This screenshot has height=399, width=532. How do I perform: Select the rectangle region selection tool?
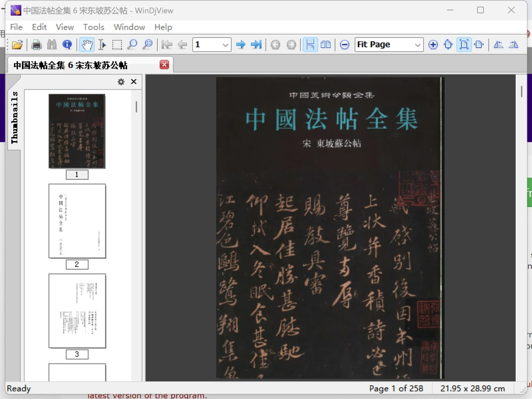[117, 45]
